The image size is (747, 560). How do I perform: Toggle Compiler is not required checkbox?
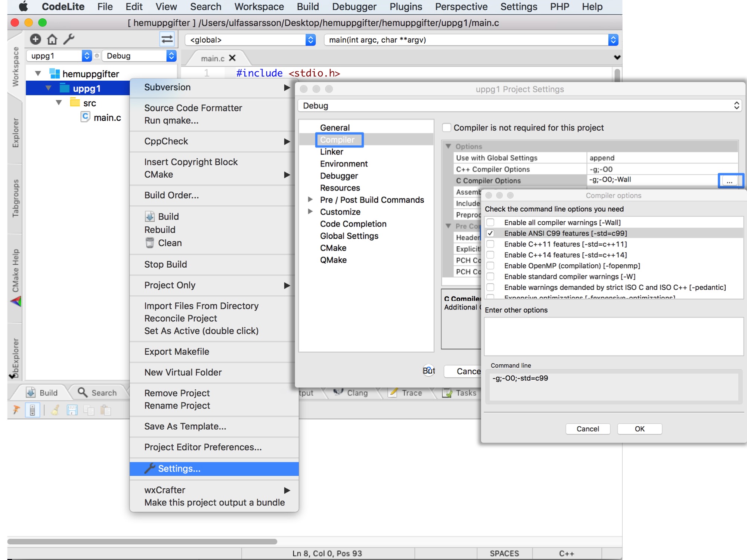(x=446, y=127)
